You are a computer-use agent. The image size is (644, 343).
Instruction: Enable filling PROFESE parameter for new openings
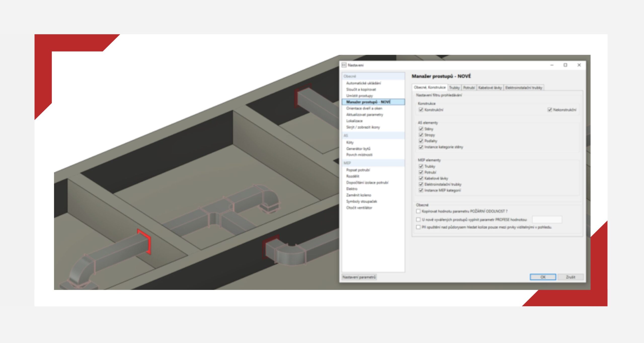click(418, 220)
